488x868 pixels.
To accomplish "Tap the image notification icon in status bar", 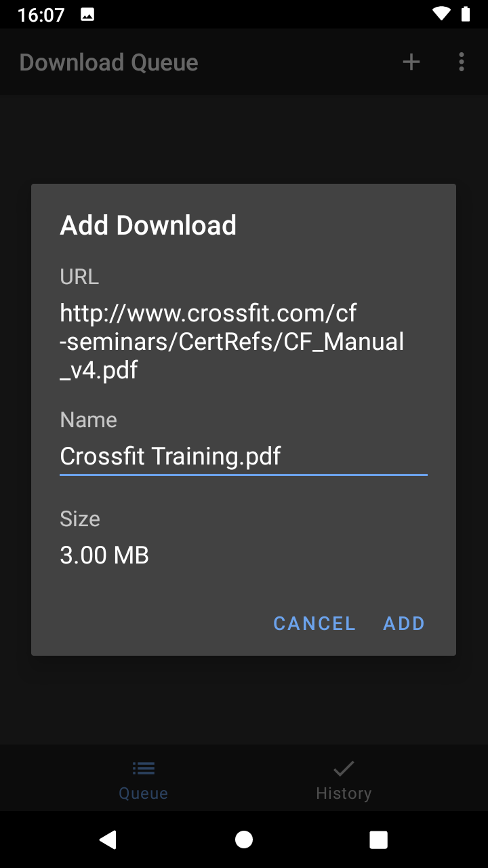I will click(87, 14).
